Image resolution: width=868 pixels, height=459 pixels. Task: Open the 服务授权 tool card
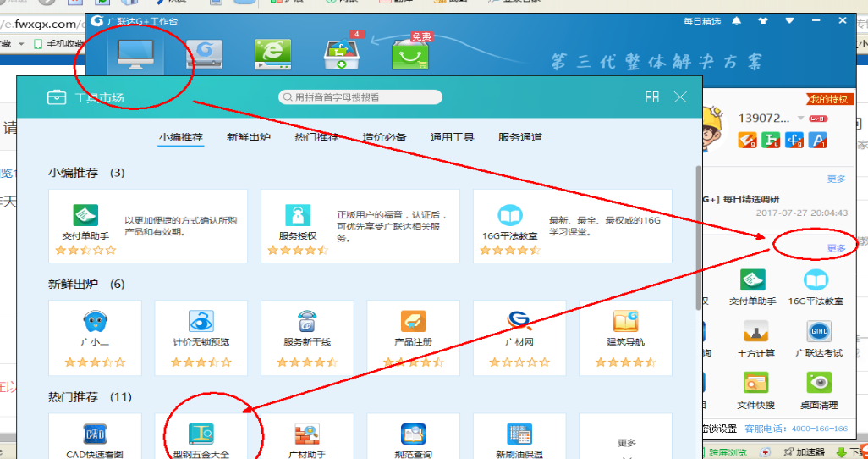(x=360, y=225)
